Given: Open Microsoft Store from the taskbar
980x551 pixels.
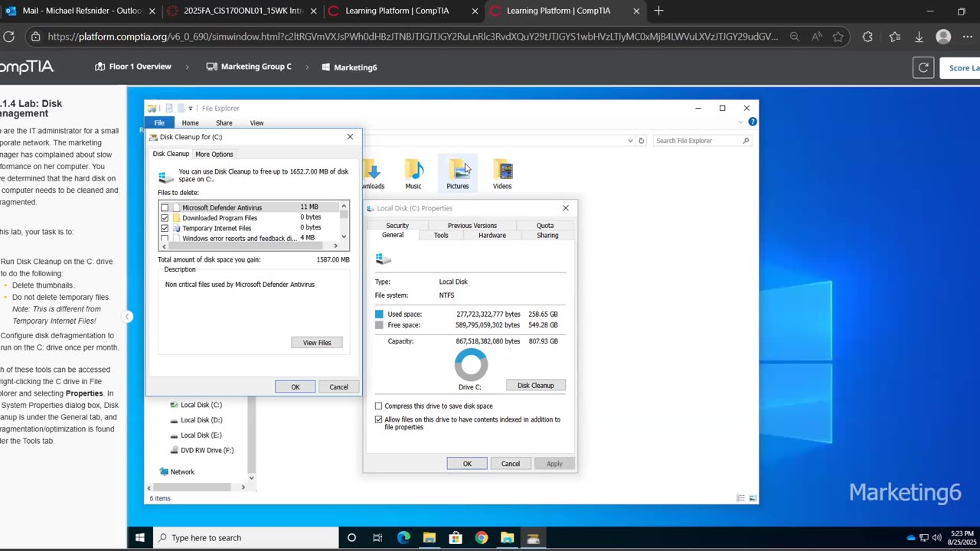Looking at the screenshot, I should (x=456, y=537).
